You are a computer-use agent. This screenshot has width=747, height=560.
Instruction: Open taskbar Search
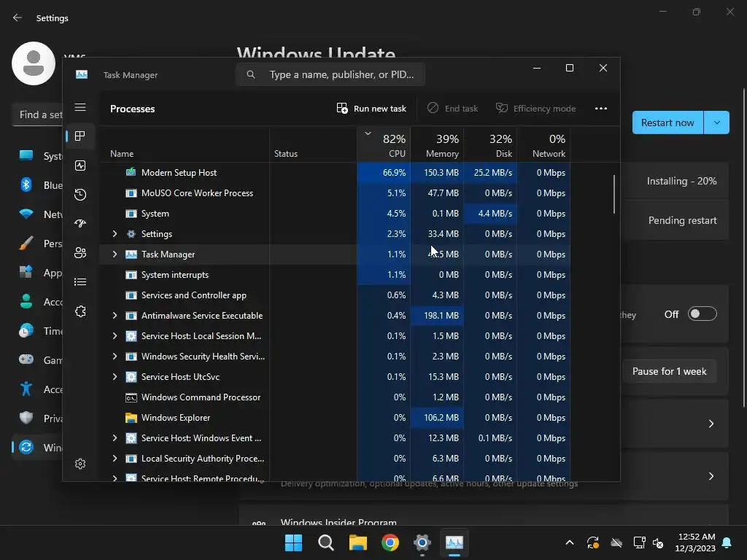coord(326,542)
